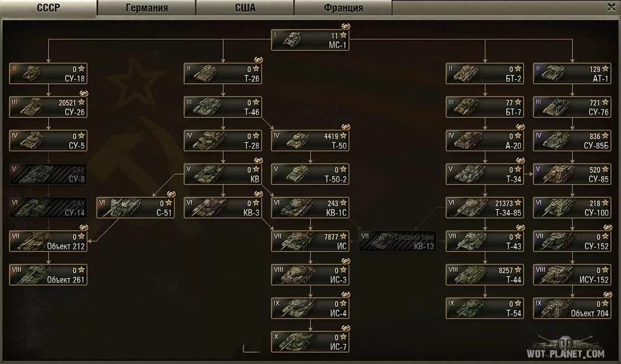Select the СССР nation tab
The height and width of the screenshot is (364, 621).
[49, 8]
